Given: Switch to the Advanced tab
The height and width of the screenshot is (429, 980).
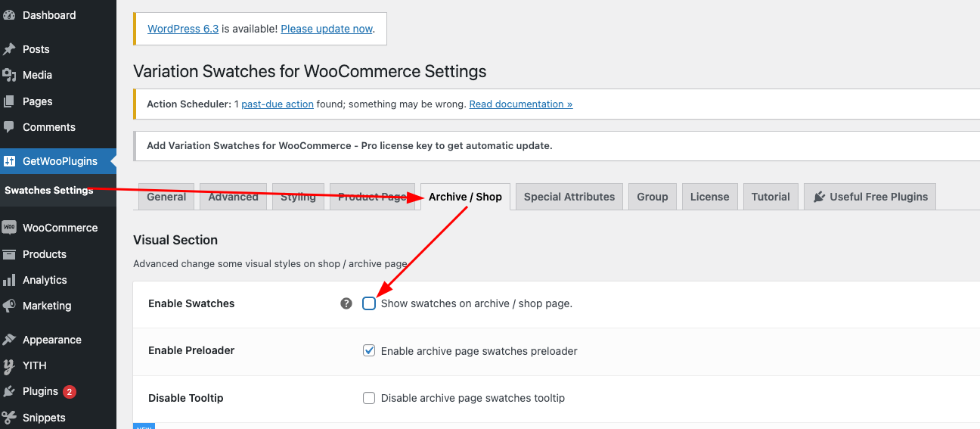Looking at the screenshot, I should (234, 197).
